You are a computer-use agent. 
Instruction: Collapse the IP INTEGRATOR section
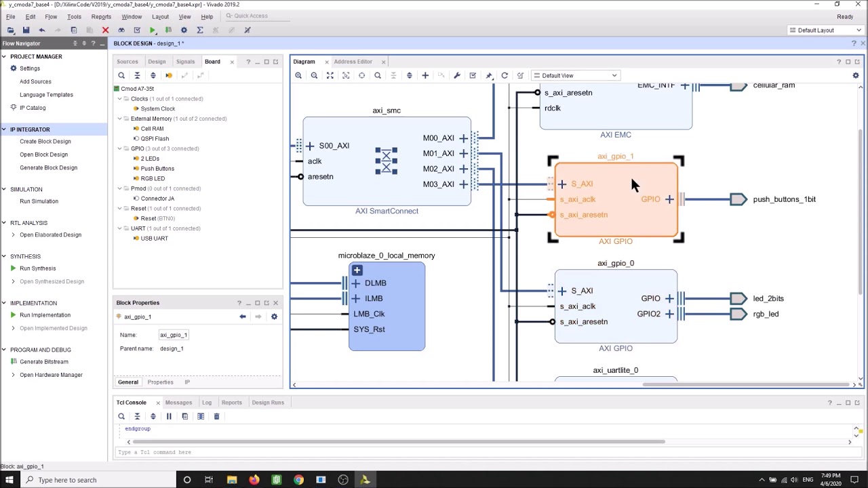coord(5,129)
